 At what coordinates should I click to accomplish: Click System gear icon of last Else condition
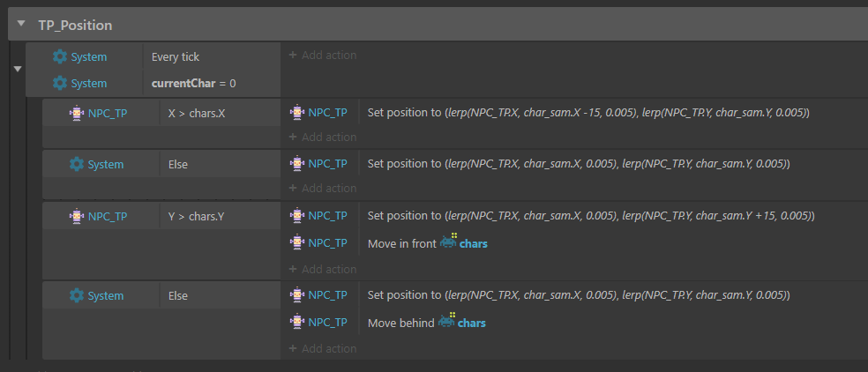pos(77,295)
